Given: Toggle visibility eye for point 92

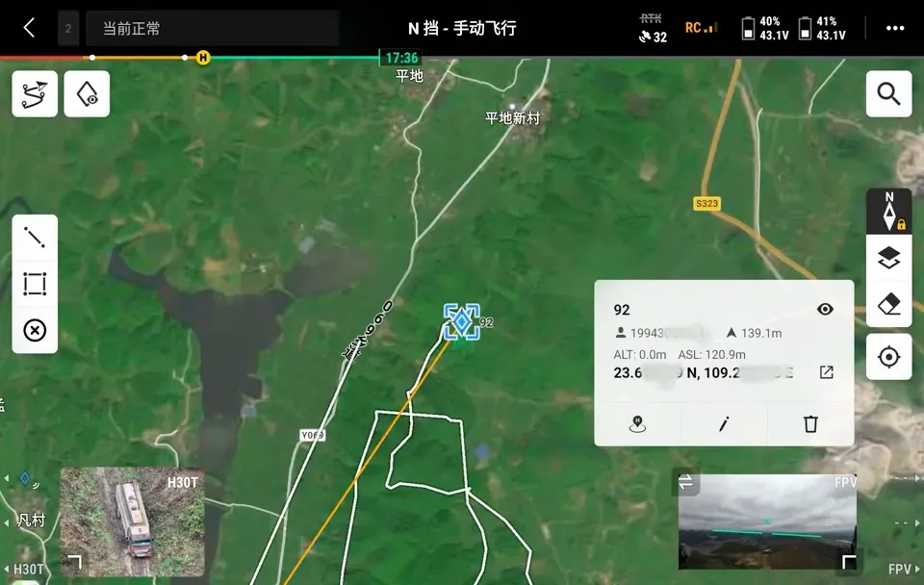Looking at the screenshot, I should point(825,309).
